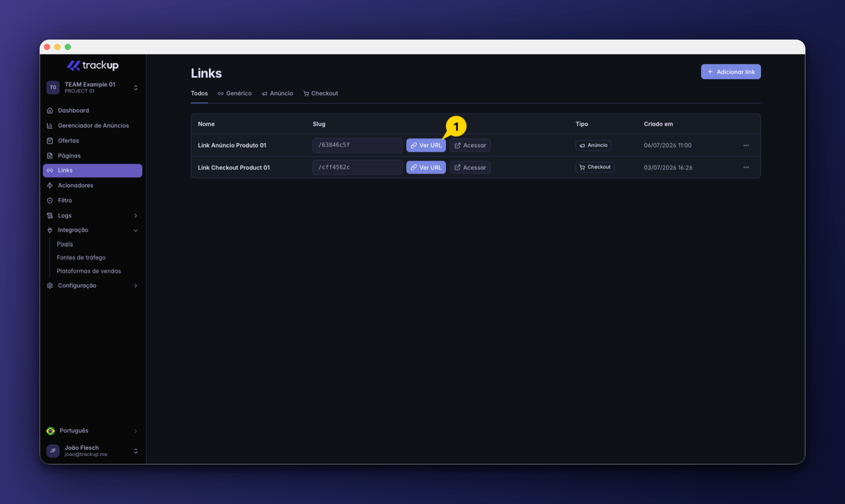The width and height of the screenshot is (845, 504).
Task: Click the Links chain icon in sidebar
Action: (50, 170)
